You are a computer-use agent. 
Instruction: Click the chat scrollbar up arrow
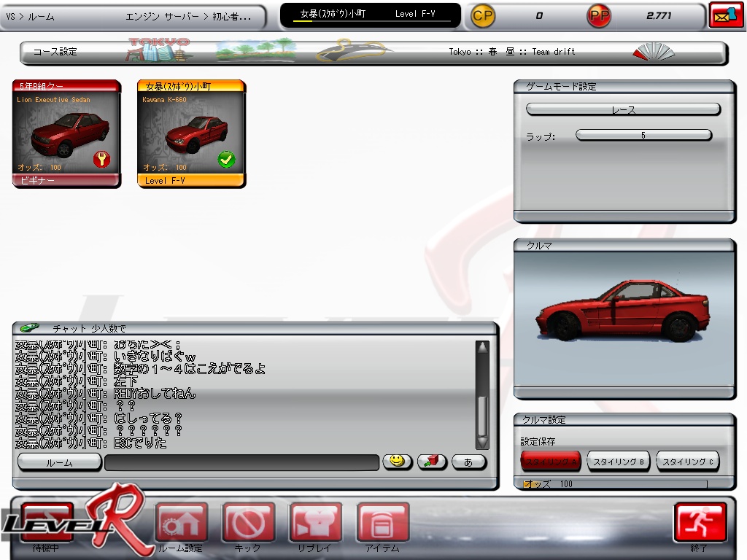coord(483,347)
